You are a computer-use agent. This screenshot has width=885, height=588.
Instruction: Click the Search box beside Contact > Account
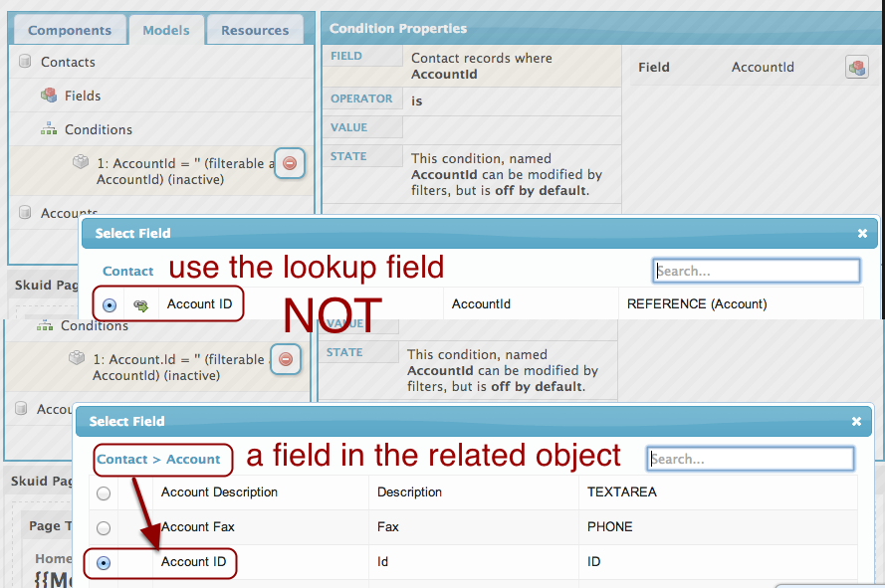pyautogui.click(x=751, y=459)
